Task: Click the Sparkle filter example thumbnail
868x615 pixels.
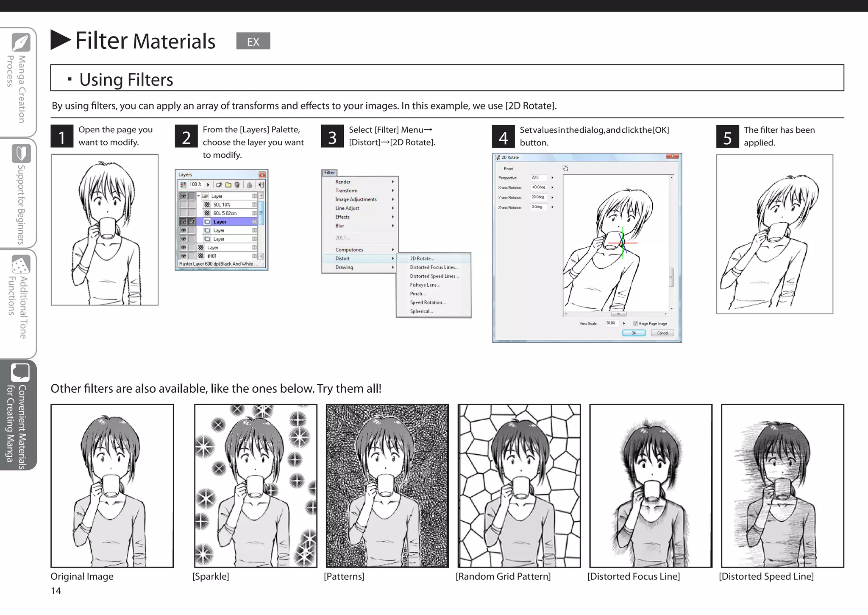Action: coord(256,486)
